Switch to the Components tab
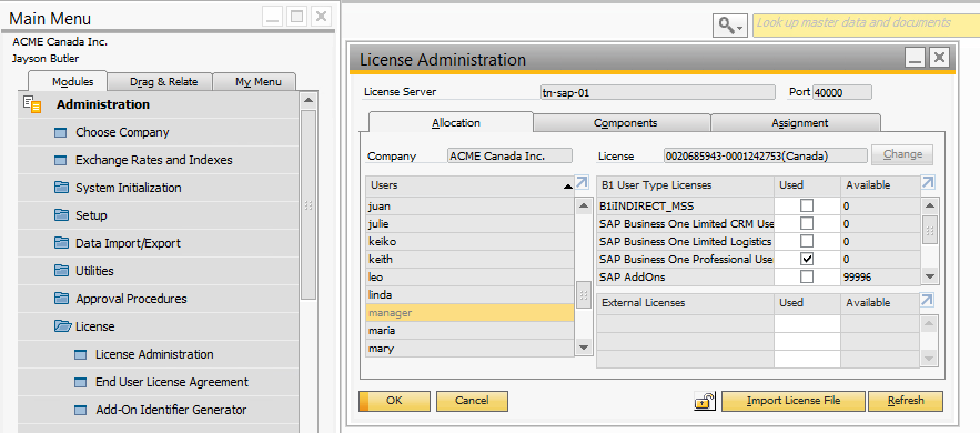This screenshot has width=980, height=433. 625,123
